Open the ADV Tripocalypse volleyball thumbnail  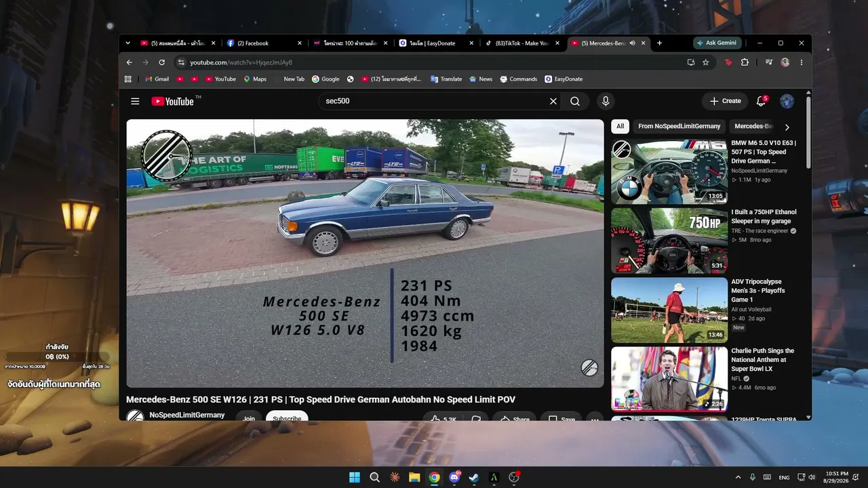[669, 310]
